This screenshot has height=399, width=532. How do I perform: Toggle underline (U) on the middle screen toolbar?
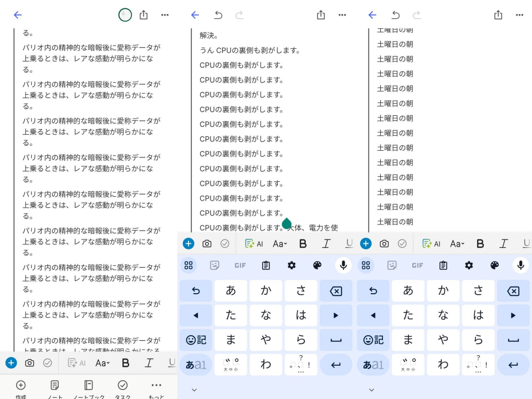point(350,244)
